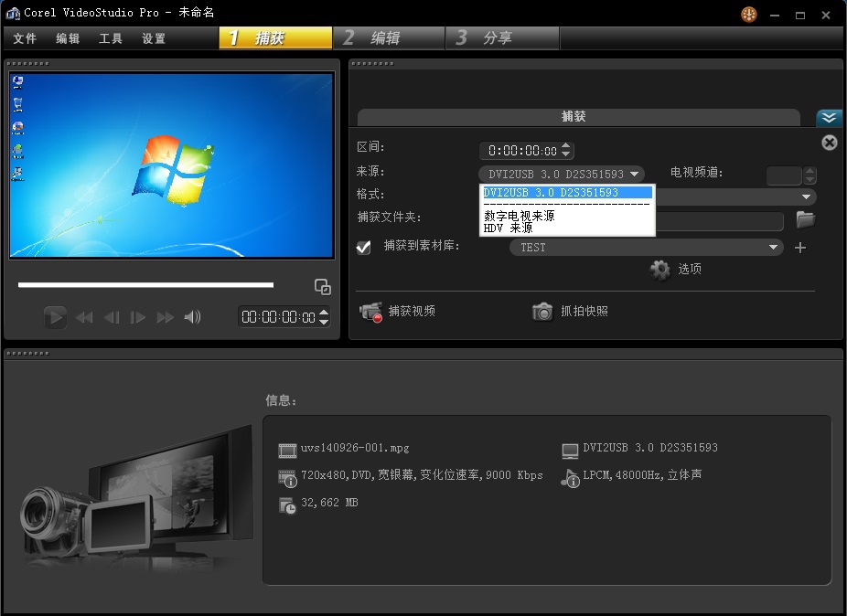Screen dimensions: 847x616
Task: Open the TEST library dropdown
Action: click(646, 248)
